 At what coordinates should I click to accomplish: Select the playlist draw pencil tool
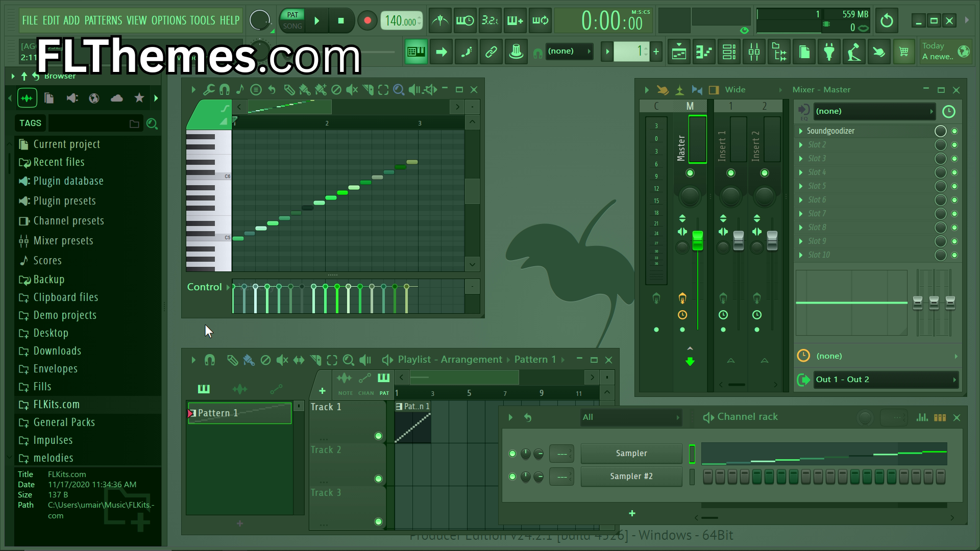coord(232,360)
